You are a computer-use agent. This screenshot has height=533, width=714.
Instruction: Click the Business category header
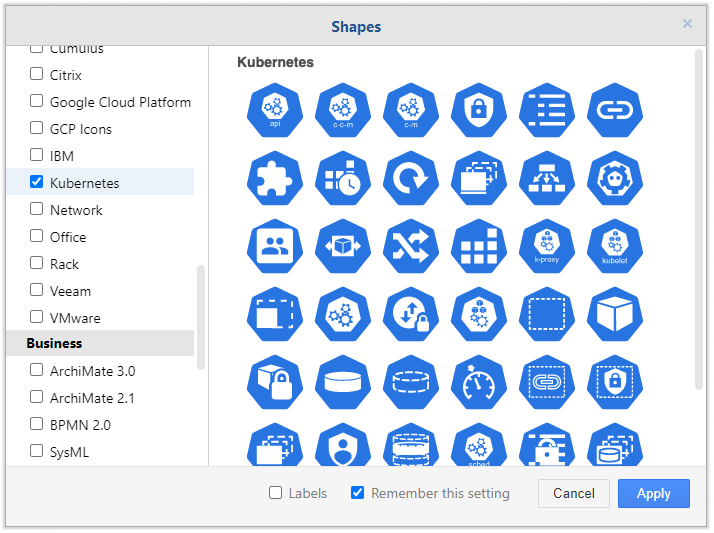click(100, 343)
